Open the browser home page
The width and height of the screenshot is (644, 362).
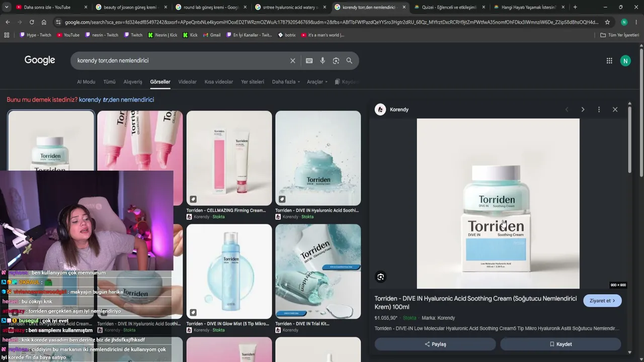(44, 22)
